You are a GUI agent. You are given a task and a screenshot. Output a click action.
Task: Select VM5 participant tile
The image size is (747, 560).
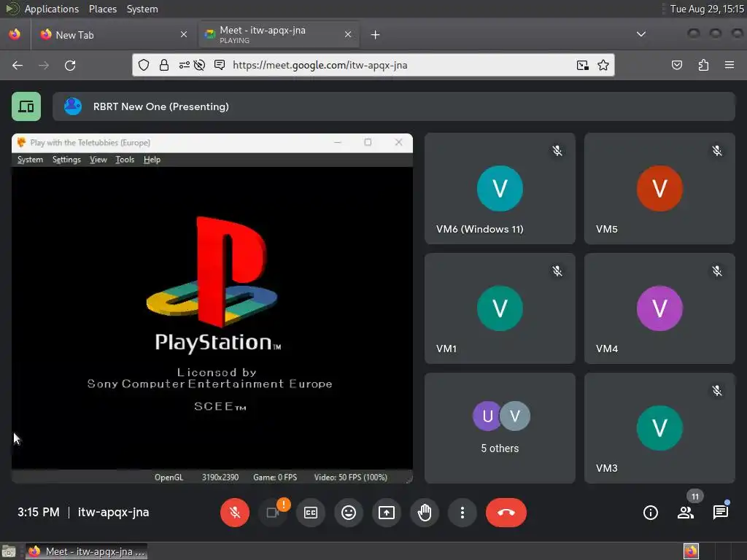pos(659,189)
